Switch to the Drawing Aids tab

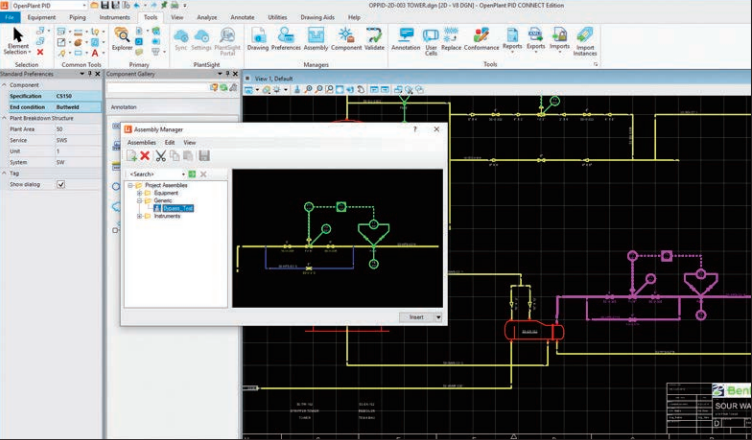pyautogui.click(x=317, y=17)
